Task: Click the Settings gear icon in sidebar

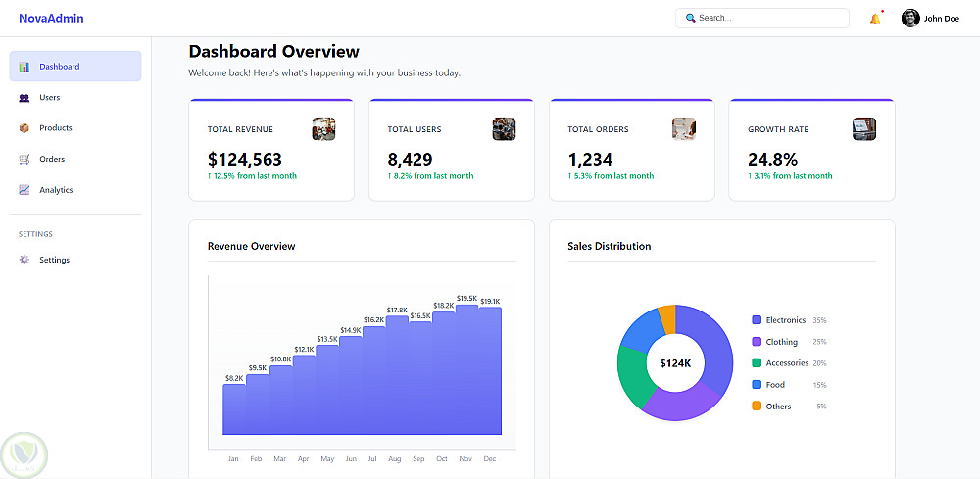Action: (x=24, y=260)
